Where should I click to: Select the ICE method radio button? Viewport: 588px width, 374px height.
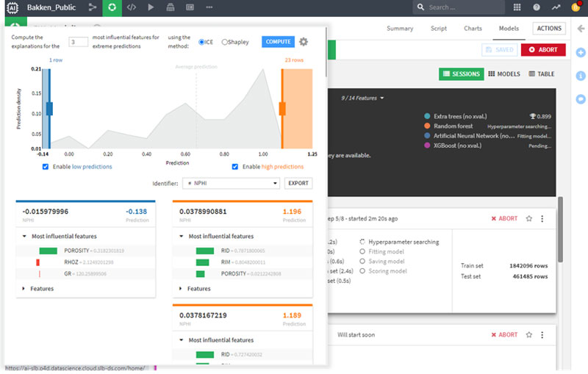pos(201,42)
